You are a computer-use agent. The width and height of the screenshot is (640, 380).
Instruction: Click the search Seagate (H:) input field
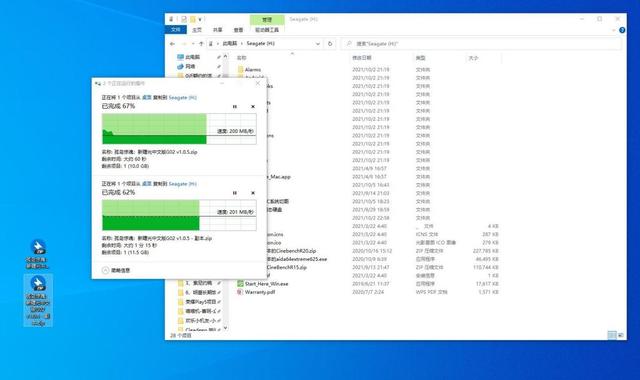click(x=482, y=44)
